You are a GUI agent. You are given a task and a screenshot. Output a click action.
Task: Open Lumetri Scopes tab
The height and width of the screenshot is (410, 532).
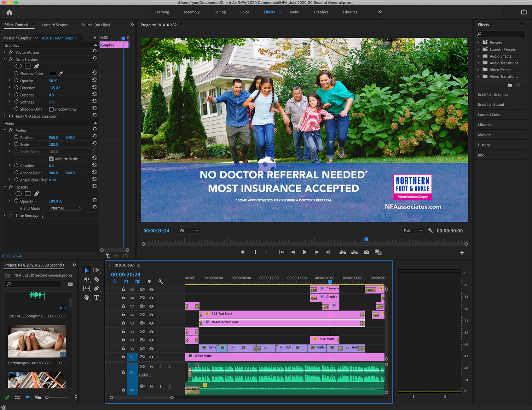[x=55, y=25]
